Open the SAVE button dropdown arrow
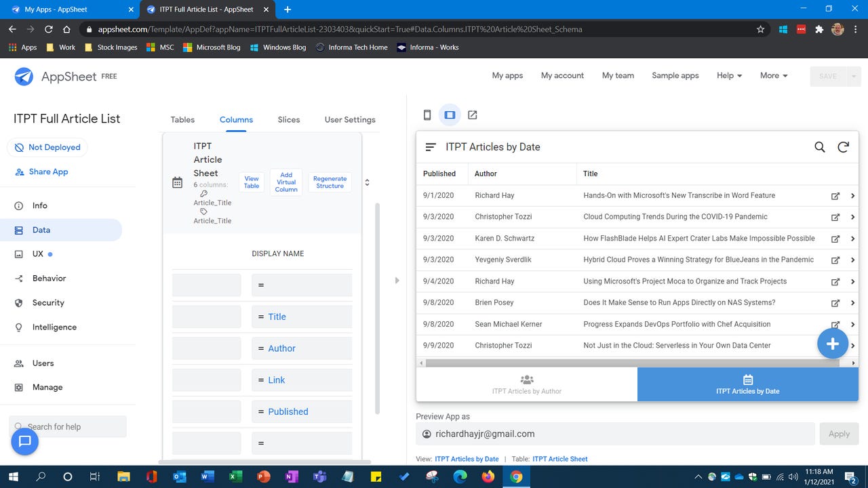Screen dimensions: 868x488 point(853,76)
